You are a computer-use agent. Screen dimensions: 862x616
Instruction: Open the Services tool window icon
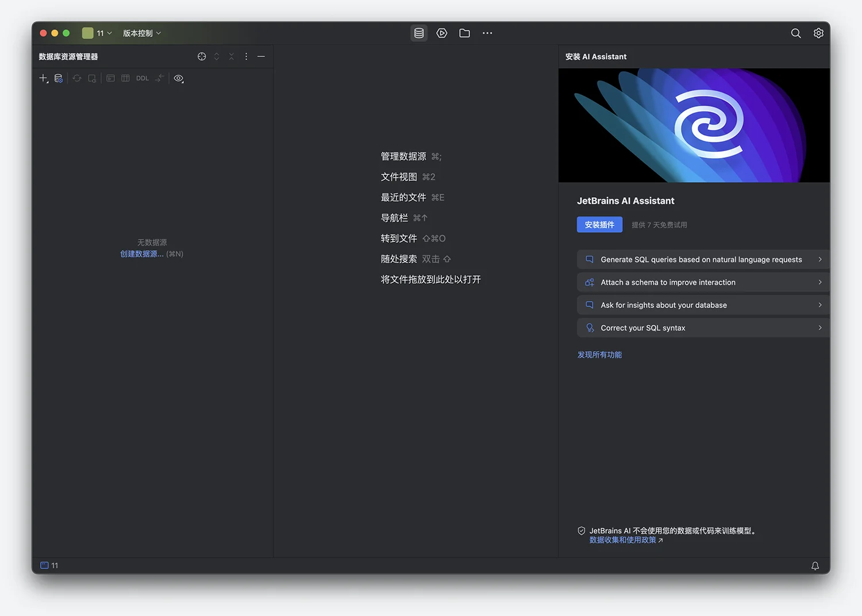pos(442,33)
